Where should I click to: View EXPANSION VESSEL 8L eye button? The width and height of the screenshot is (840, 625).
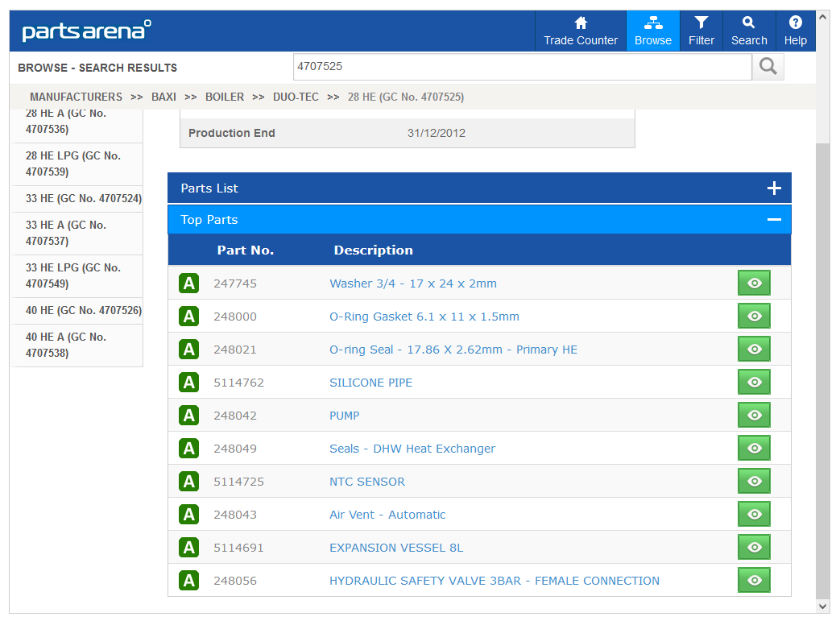[754, 548]
